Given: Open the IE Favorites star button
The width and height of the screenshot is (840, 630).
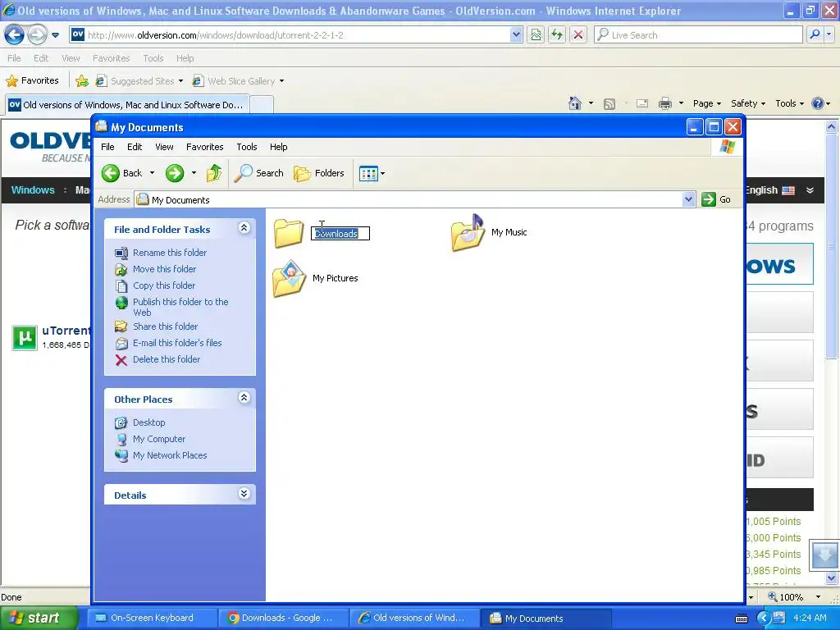Looking at the screenshot, I should click(x=32, y=81).
